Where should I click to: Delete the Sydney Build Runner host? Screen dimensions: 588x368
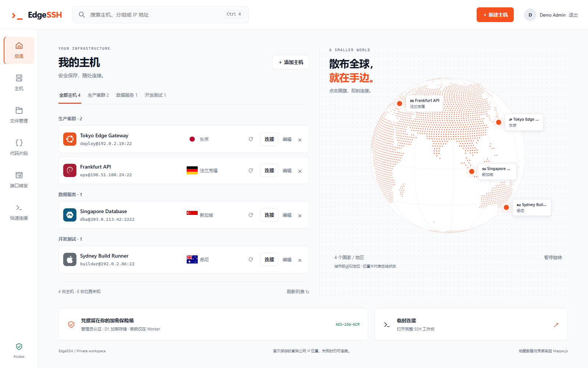click(x=300, y=260)
